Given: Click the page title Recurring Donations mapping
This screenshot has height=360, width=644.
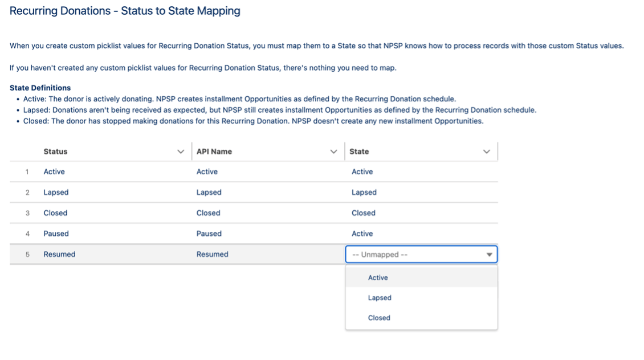Looking at the screenshot, I should [125, 11].
